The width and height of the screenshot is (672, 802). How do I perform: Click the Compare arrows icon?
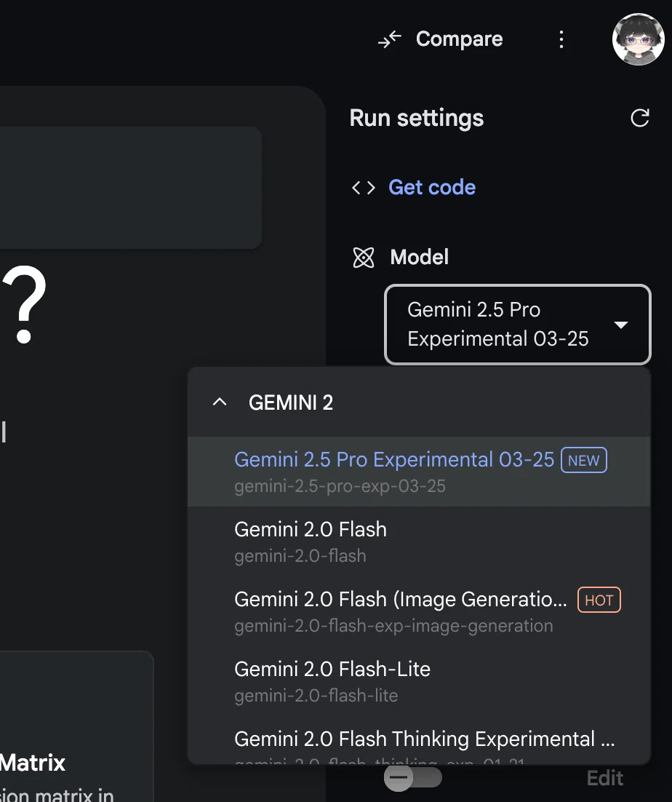tap(389, 39)
